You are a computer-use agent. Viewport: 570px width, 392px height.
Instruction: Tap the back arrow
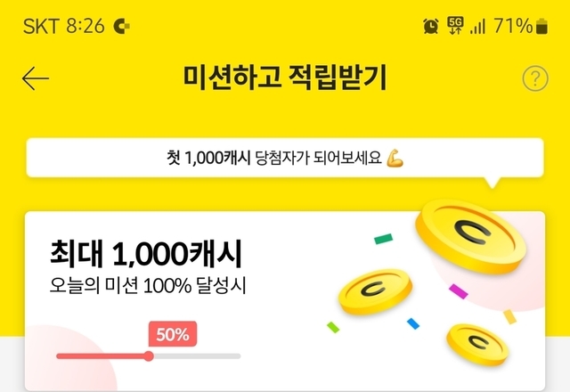point(36,78)
